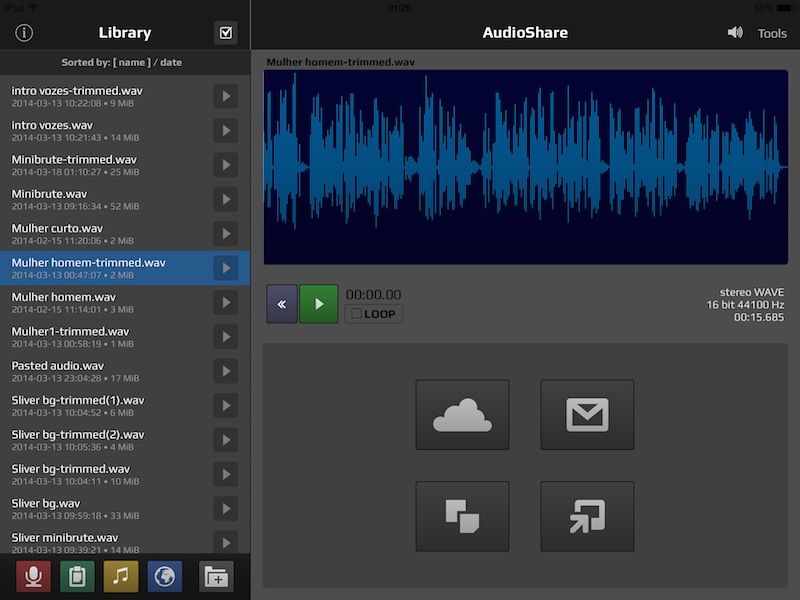
Task: Select Mulher curto.wav file row
Action: (125, 234)
